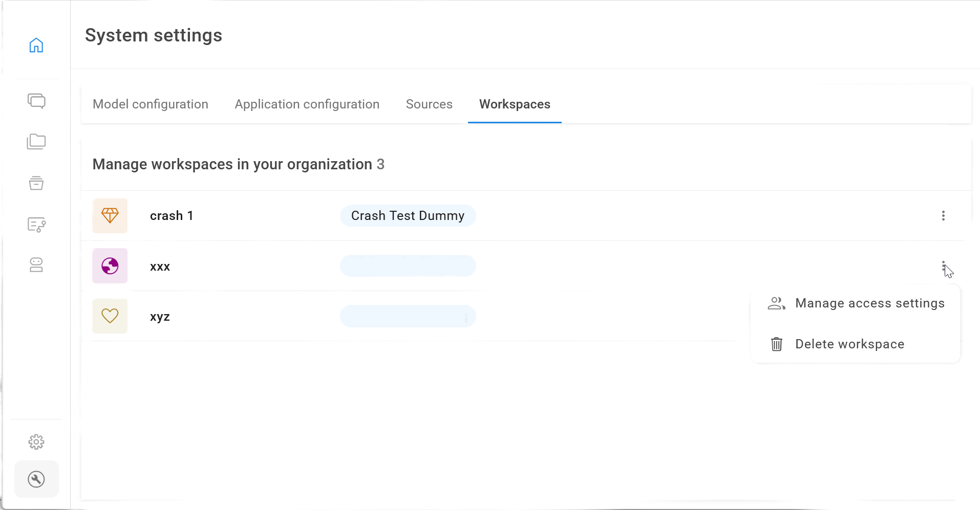Click the xyz heart workspace icon
The height and width of the screenshot is (510, 980).
110,316
